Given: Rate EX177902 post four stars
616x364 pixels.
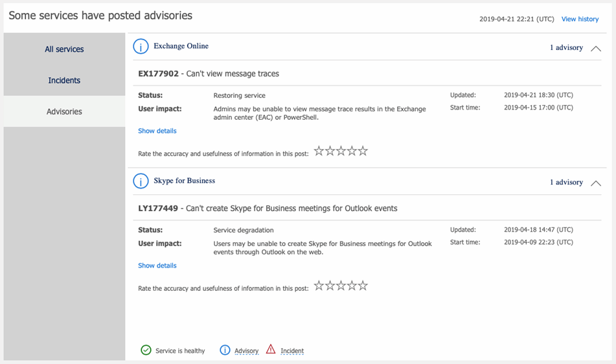Looking at the screenshot, I should [x=352, y=151].
